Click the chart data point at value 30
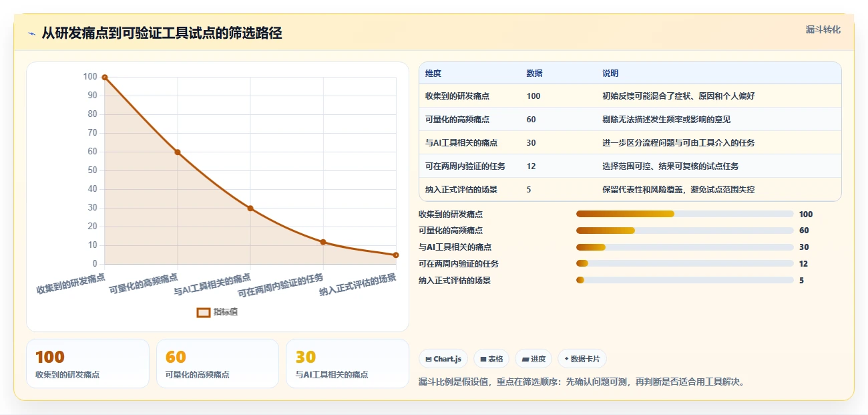The width and height of the screenshot is (868, 415). tap(250, 209)
